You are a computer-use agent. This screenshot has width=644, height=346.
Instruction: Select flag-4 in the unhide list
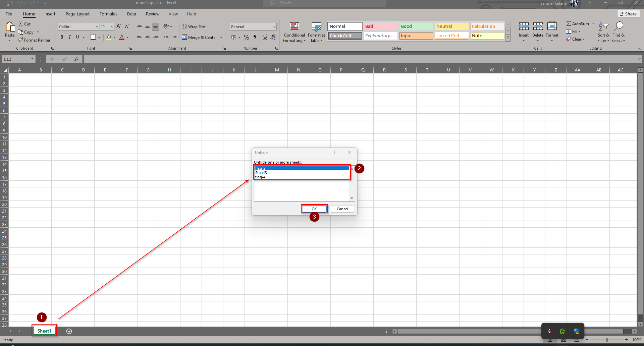point(260,177)
